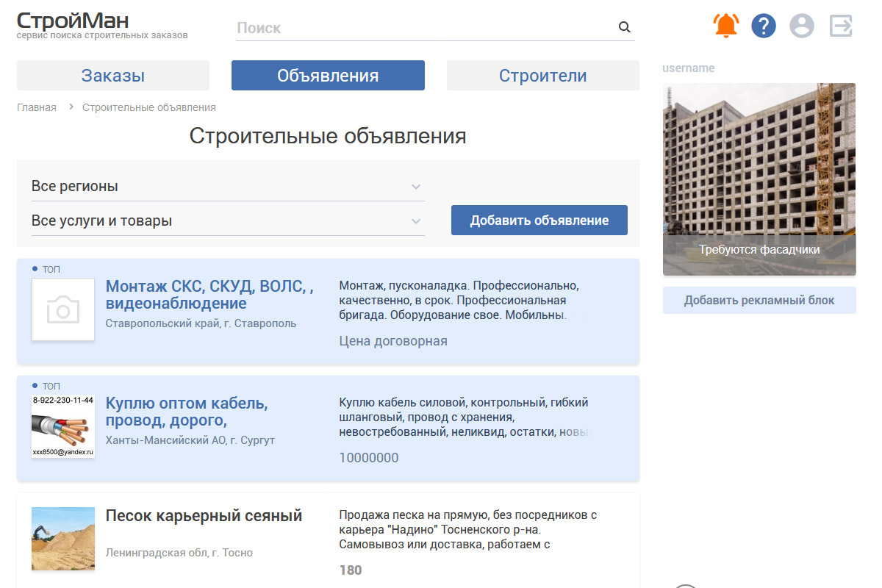Viewport: 882px width, 588px height.
Task: Go to Главная breadcrumb link
Action: (37, 107)
